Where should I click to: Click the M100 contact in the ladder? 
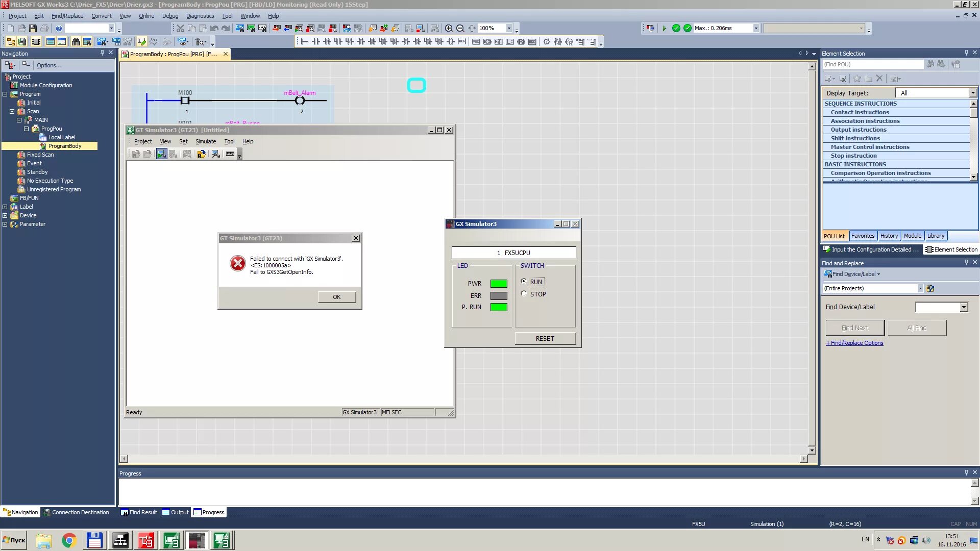(185, 101)
